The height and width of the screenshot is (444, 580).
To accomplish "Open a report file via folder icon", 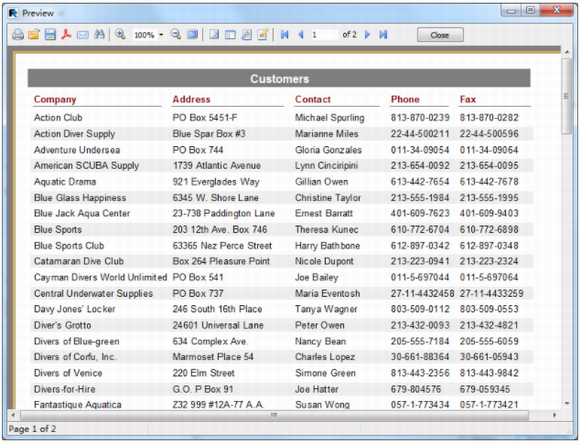I will (34, 35).
